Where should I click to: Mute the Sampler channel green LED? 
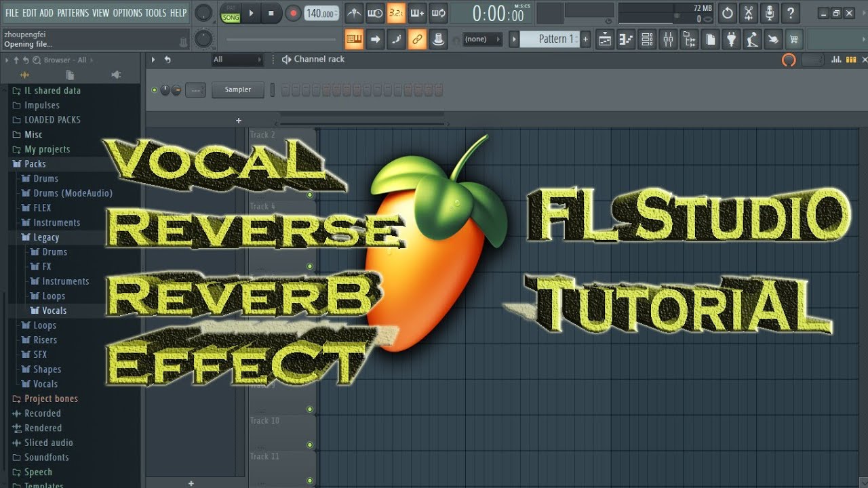click(x=154, y=89)
